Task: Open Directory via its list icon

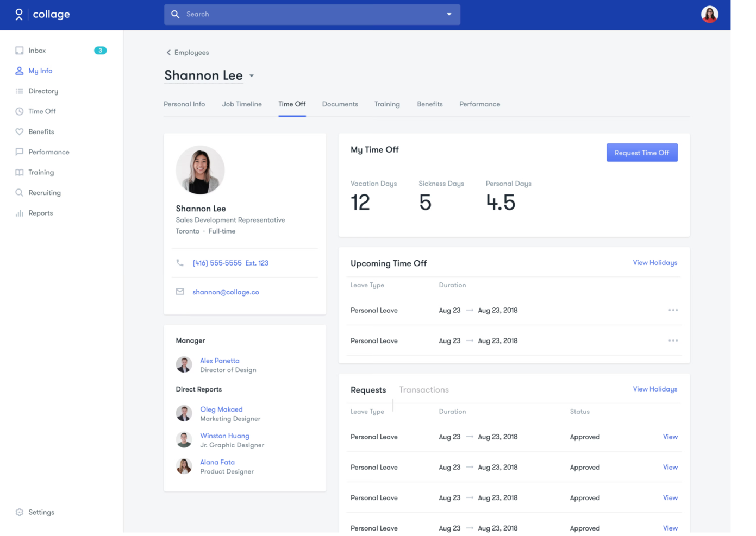Action: tap(20, 91)
